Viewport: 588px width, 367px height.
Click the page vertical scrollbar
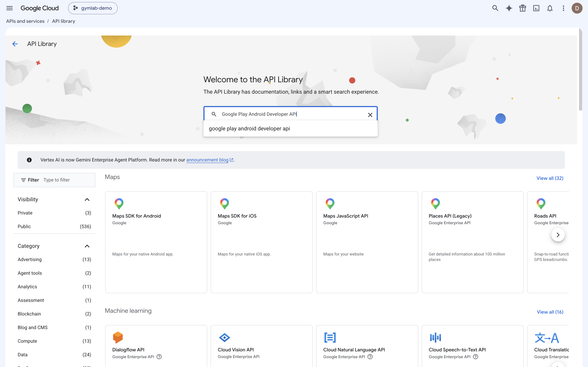pyautogui.click(x=581, y=69)
